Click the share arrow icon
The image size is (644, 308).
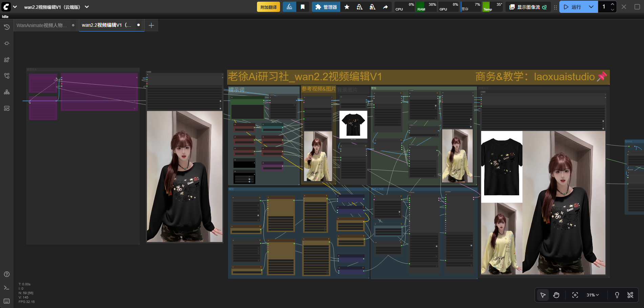[385, 7]
